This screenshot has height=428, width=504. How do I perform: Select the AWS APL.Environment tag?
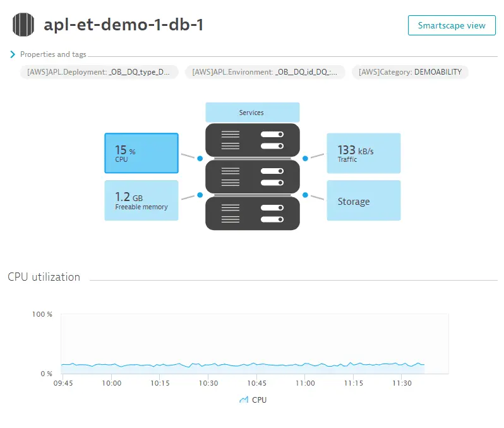[265, 72]
